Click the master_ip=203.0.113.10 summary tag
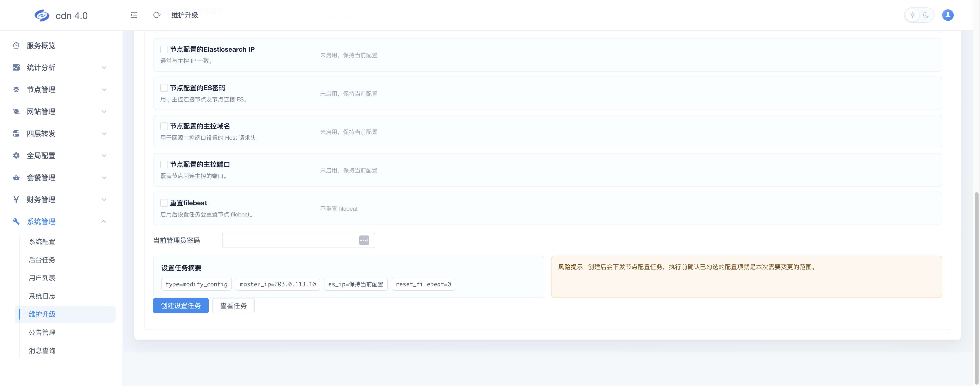 coord(278,284)
